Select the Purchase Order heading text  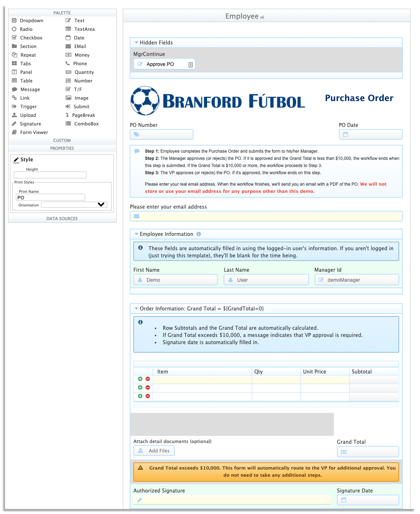click(359, 98)
